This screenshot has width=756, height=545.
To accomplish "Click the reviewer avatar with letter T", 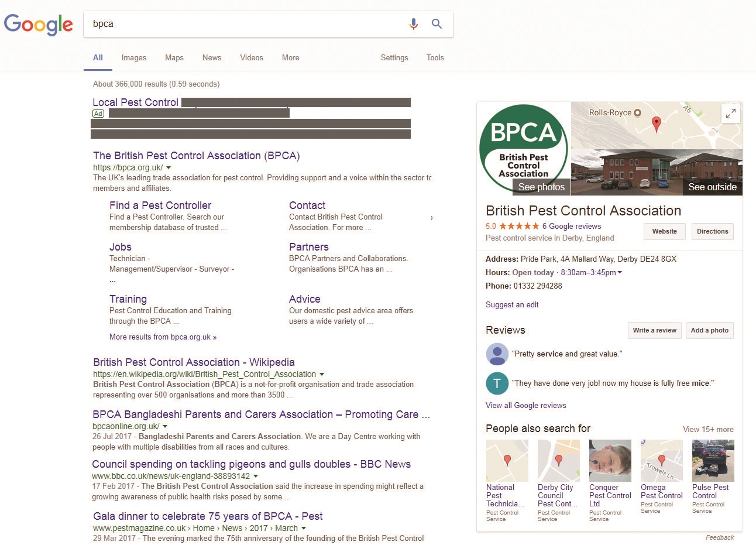I will tap(497, 383).
